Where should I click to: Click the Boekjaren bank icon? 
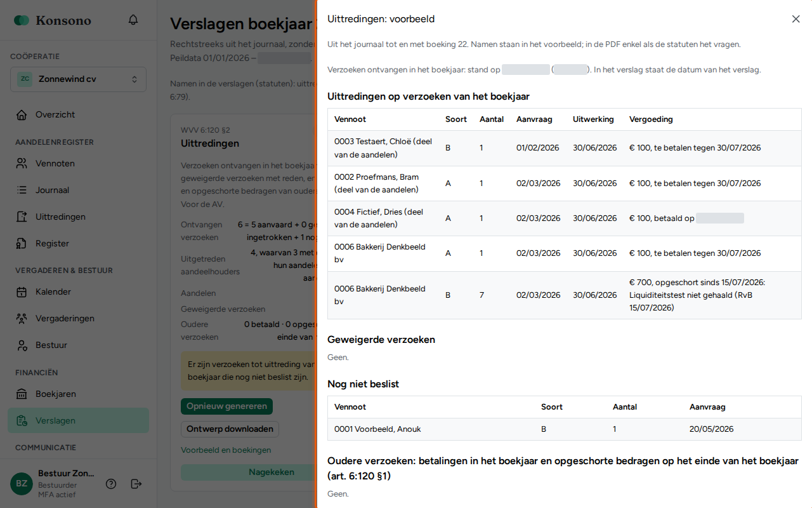tap(22, 394)
